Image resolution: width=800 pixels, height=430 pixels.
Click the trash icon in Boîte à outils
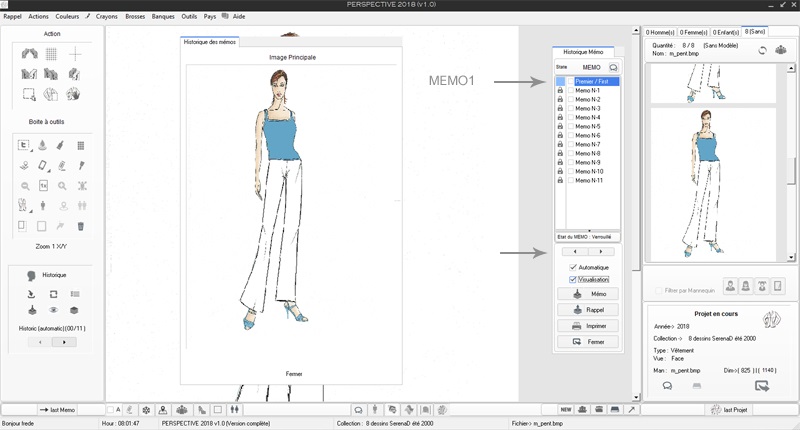pos(81,226)
